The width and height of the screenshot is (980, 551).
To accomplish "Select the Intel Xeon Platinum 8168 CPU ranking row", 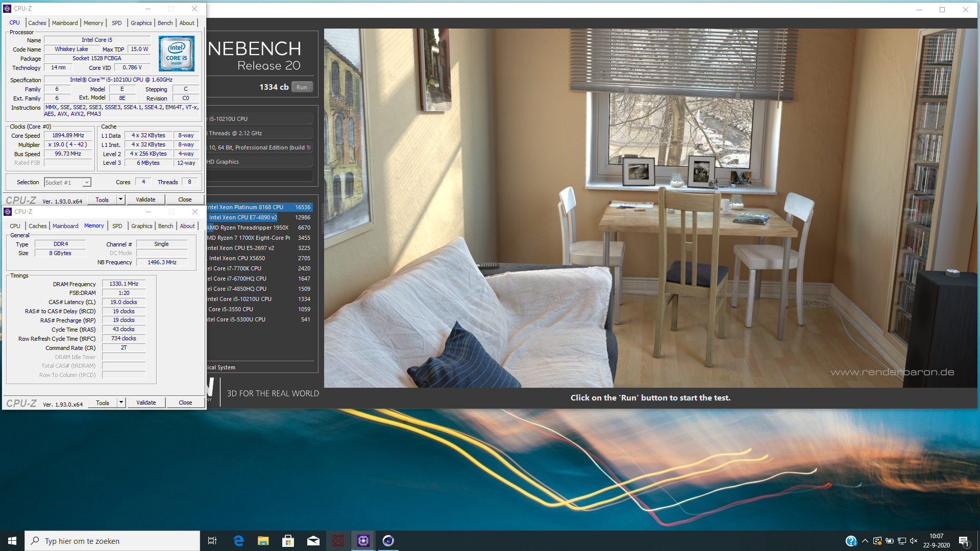I will click(259, 207).
